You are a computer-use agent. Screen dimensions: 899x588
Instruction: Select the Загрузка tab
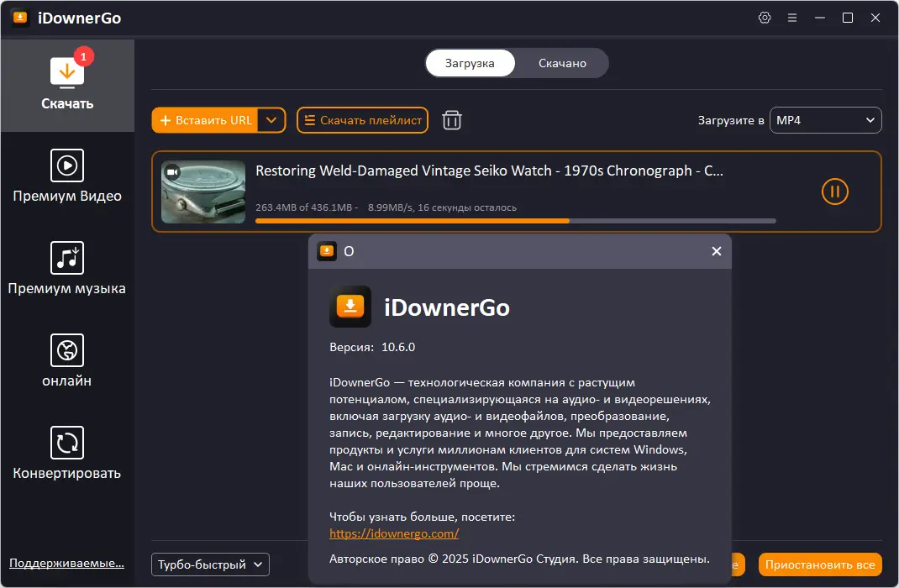click(x=471, y=62)
